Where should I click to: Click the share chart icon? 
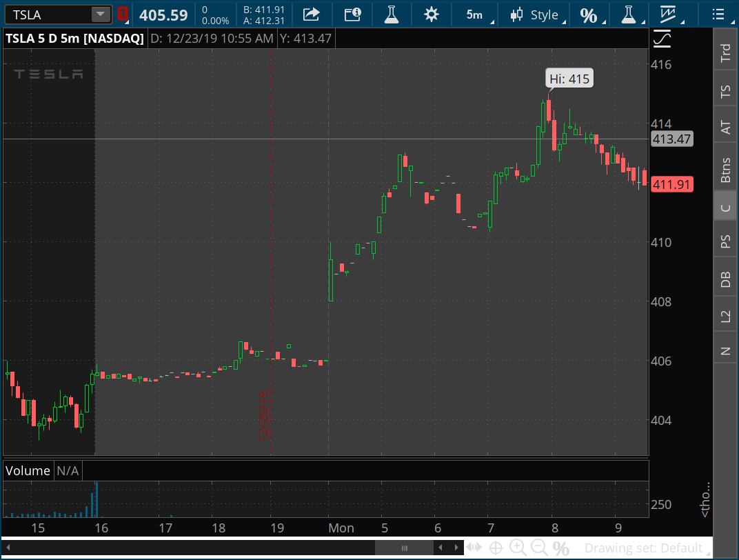pyautogui.click(x=311, y=14)
